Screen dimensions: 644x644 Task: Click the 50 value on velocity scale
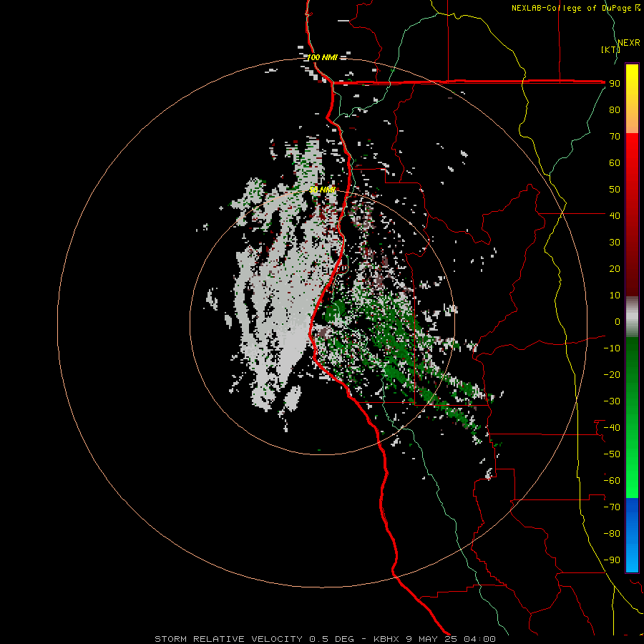click(615, 190)
